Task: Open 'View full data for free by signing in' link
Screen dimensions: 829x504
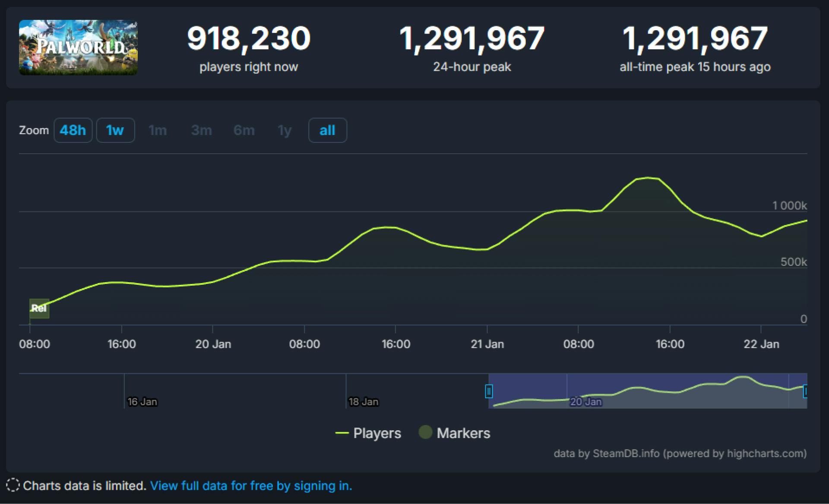Action: (251, 486)
